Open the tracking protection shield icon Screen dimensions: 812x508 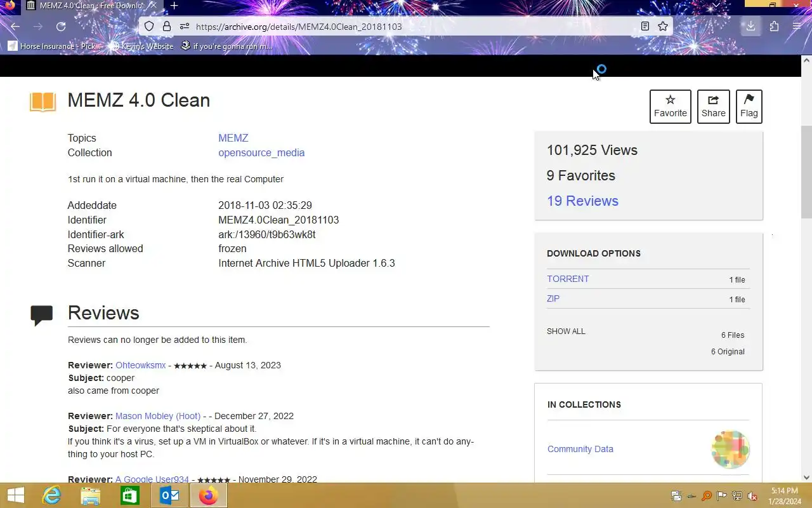tap(149, 27)
